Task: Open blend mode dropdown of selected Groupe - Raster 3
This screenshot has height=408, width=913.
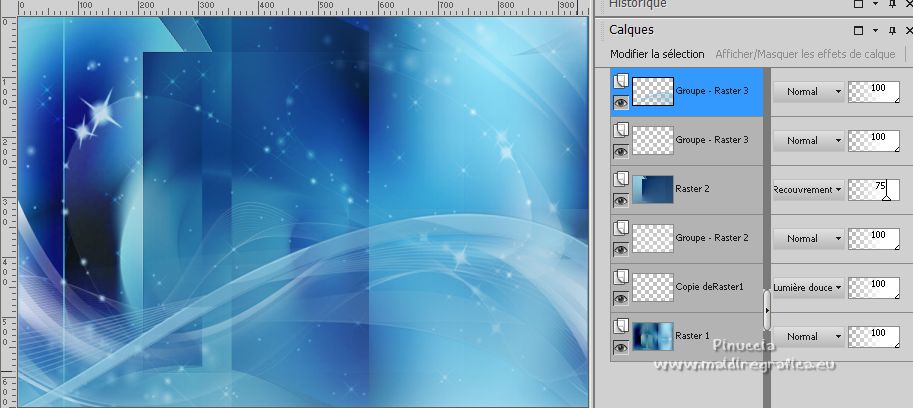Action: pos(808,91)
